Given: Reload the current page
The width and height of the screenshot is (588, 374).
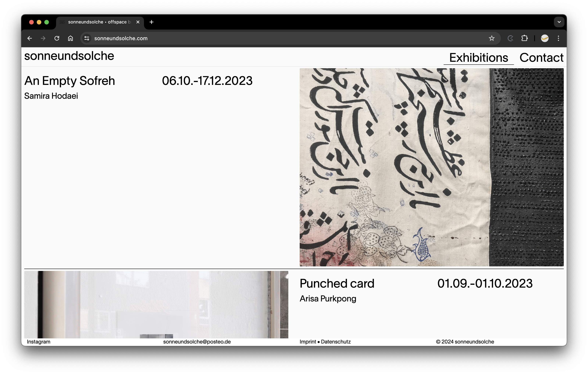Looking at the screenshot, I should [x=57, y=38].
